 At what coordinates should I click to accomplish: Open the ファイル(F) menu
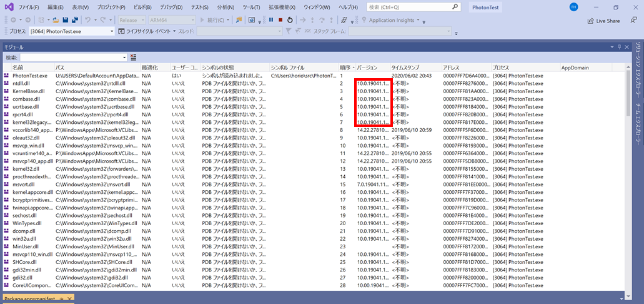tap(29, 8)
